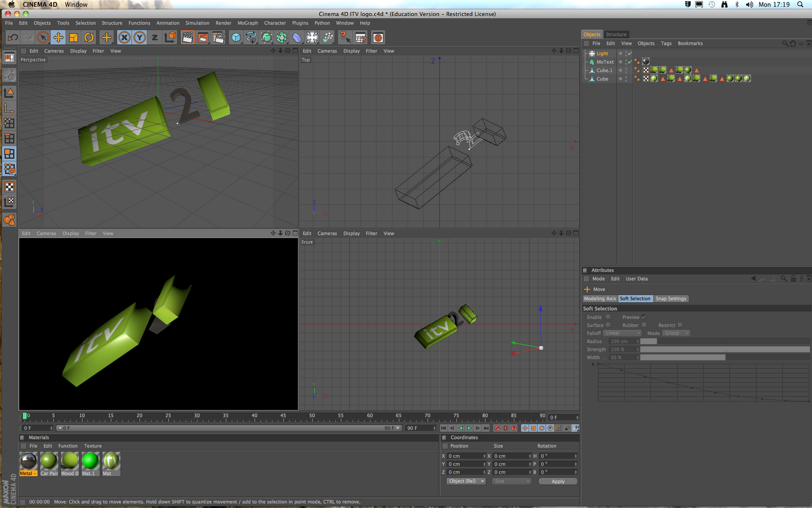The image size is (812, 508).
Task: Activate the Live Selection tool
Action: [43, 38]
